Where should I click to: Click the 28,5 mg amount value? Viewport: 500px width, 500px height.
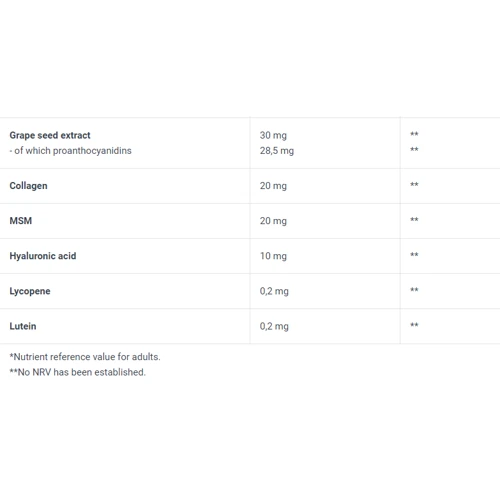coord(277,151)
